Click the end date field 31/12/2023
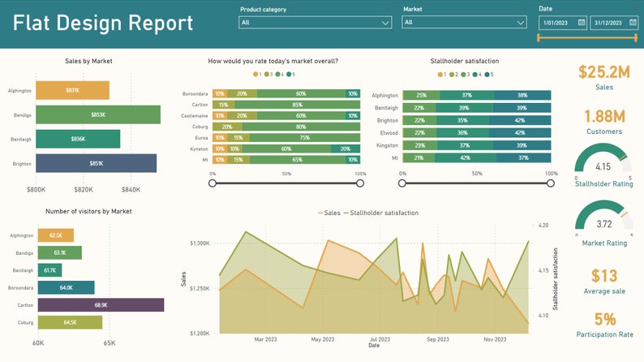This screenshot has width=644, height=362. (x=614, y=23)
